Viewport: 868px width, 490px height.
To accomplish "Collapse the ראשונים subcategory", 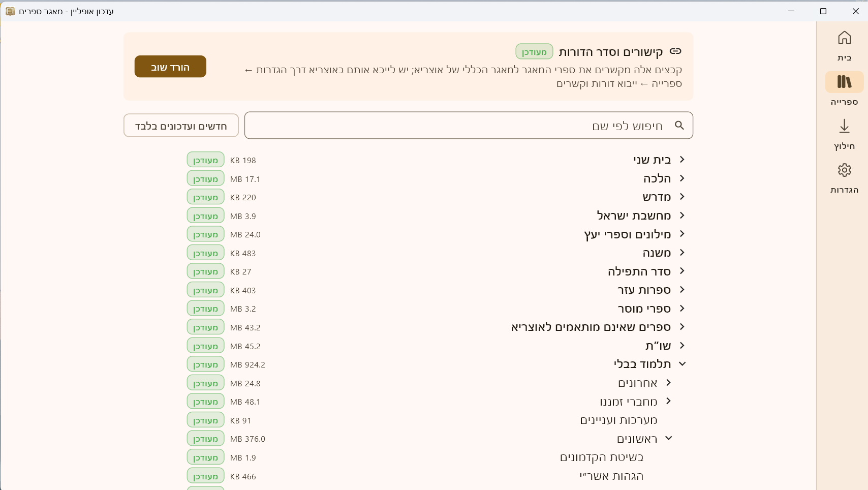I will tap(668, 438).
